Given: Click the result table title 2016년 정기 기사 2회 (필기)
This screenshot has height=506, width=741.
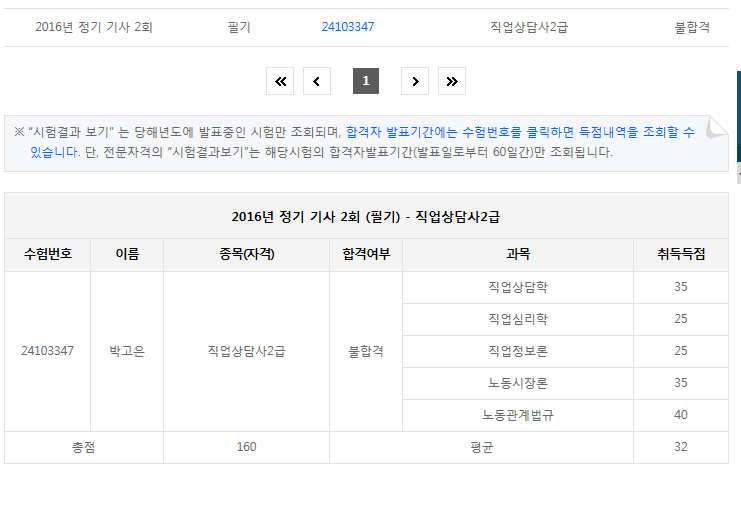Looking at the screenshot, I should pyautogui.click(x=366, y=216).
